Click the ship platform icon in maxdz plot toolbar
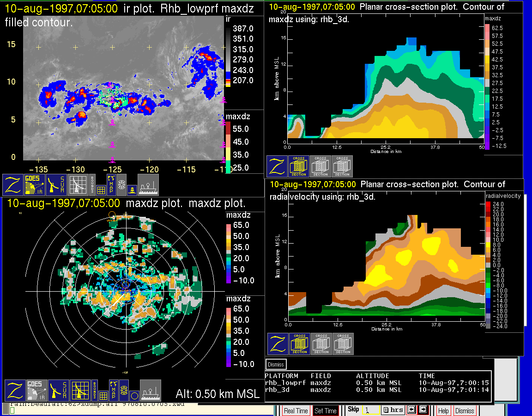 click(x=150, y=391)
